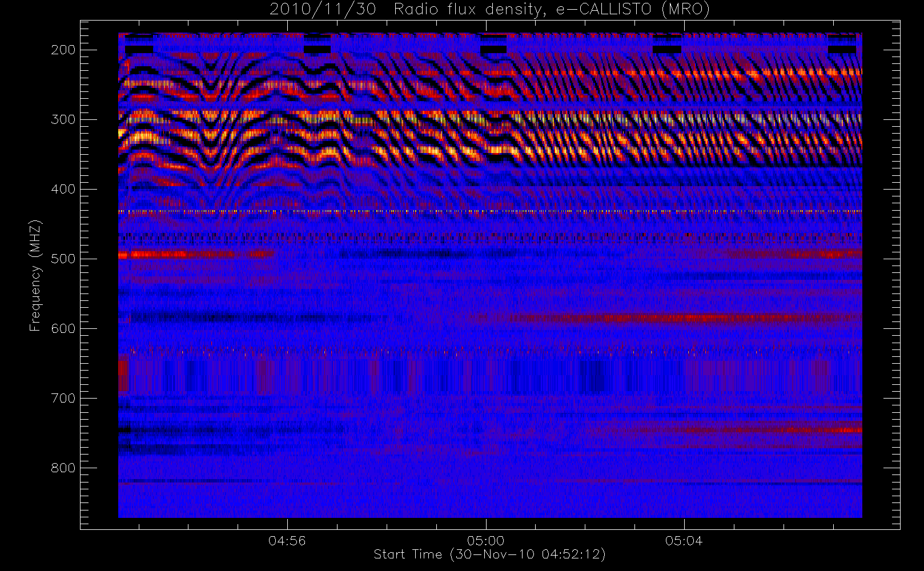Click the plot title '2010/11/30 Radio flux density'

[489, 10]
